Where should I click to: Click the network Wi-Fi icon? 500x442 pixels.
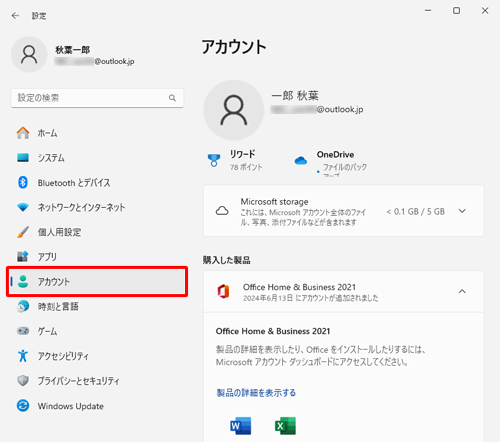pyautogui.click(x=23, y=207)
